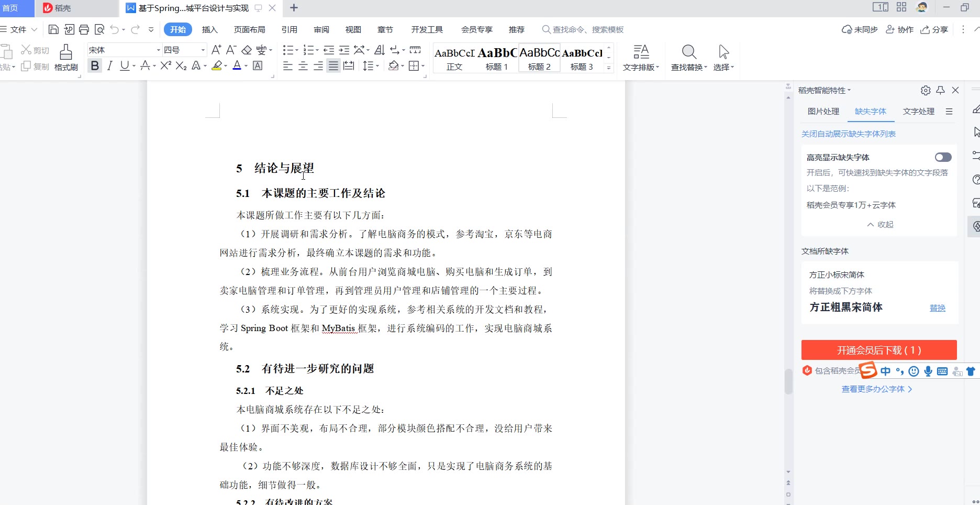Toggle justified alignment button
980x505 pixels.
(333, 65)
